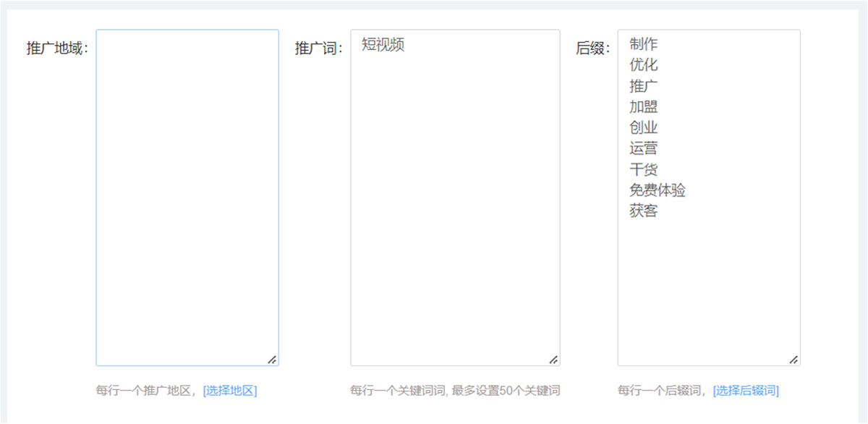This screenshot has width=868, height=424.
Task: Click the 运营 line in suffix box
Action: coord(644,149)
